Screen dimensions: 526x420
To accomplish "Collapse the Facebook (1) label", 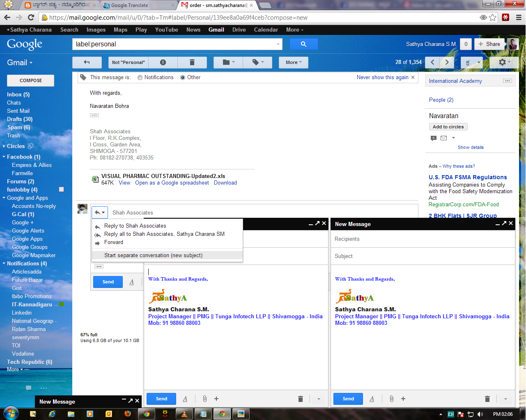I will (4, 157).
